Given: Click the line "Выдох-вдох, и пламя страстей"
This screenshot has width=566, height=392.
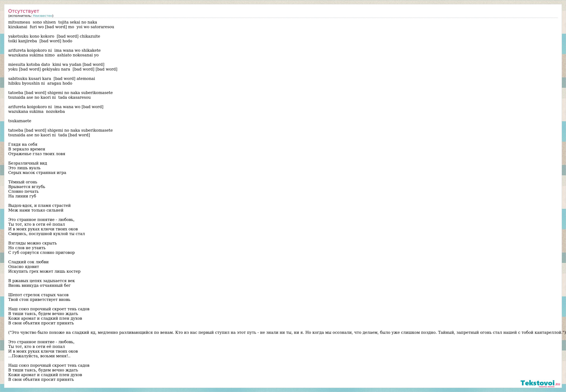Looking at the screenshot, I should 40,206.
